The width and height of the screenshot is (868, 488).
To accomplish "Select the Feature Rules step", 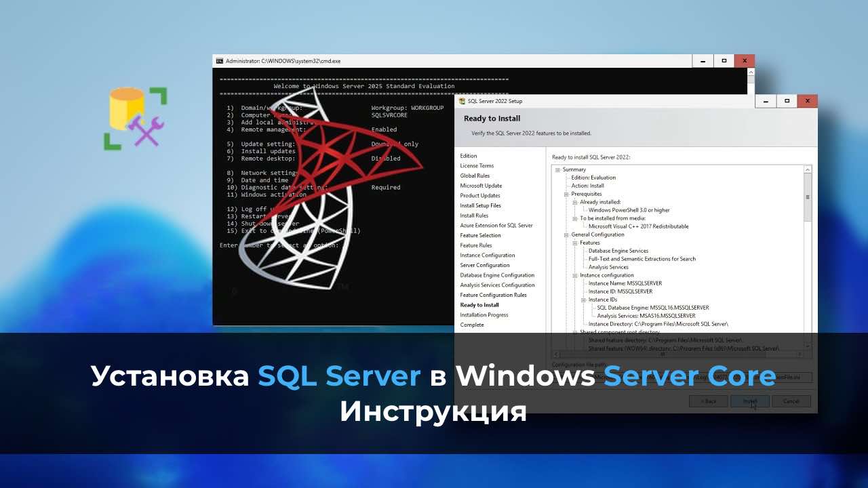I will click(476, 245).
